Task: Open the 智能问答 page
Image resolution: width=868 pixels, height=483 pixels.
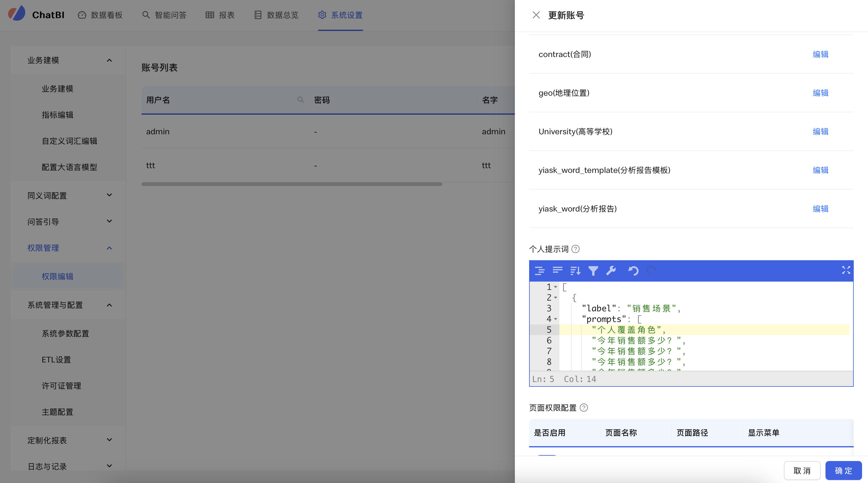Action: click(x=164, y=15)
